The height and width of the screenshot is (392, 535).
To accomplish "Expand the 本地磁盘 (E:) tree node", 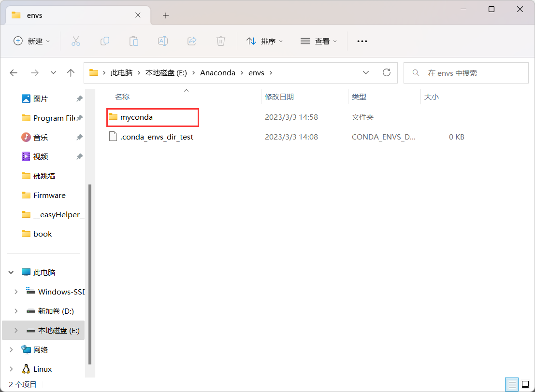I will point(16,330).
